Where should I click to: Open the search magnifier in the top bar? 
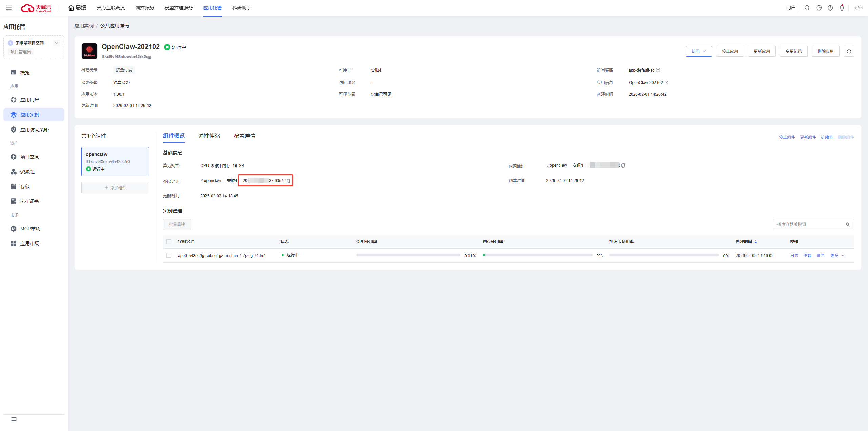click(807, 8)
